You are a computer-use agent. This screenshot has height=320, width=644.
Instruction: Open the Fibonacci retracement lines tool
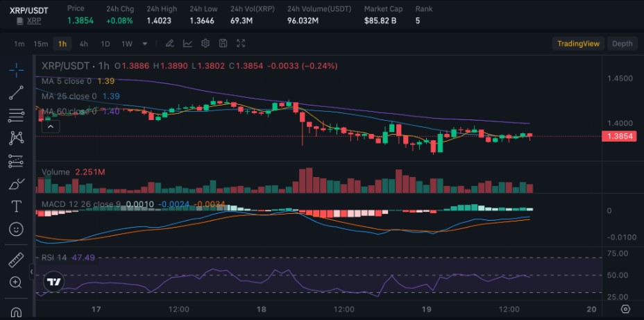tap(16, 116)
